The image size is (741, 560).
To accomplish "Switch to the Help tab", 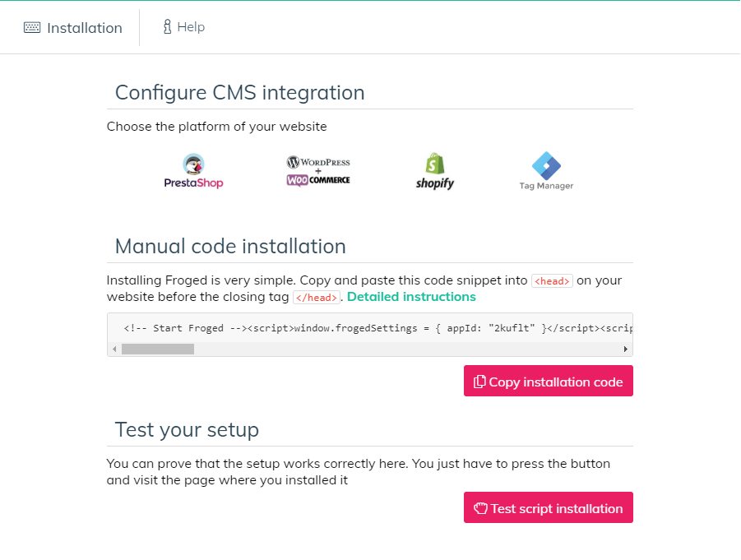I will (184, 27).
